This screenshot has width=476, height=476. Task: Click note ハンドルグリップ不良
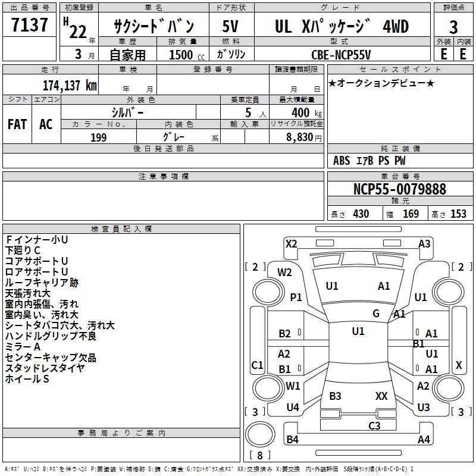51,336
